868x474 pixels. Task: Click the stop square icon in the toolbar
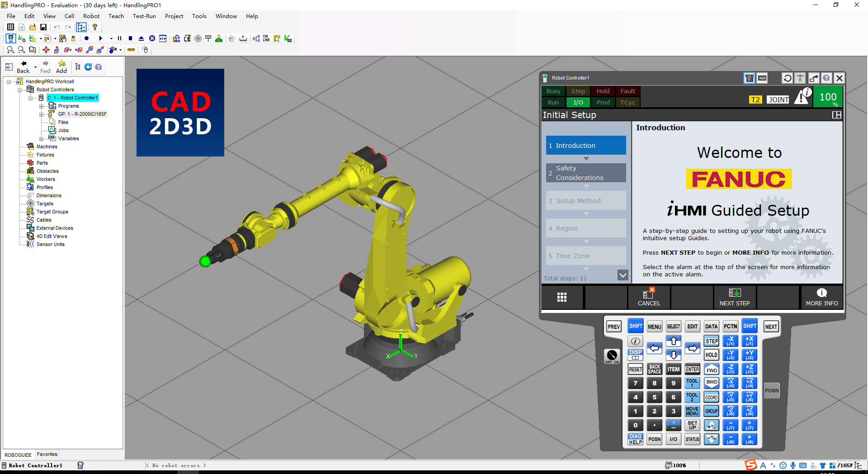coord(130,38)
